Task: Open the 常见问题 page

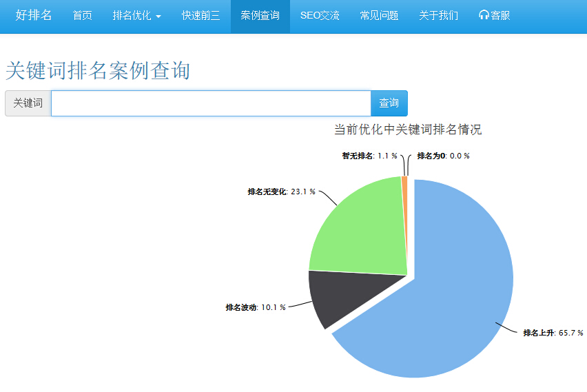Action: pyautogui.click(x=379, y=16)
